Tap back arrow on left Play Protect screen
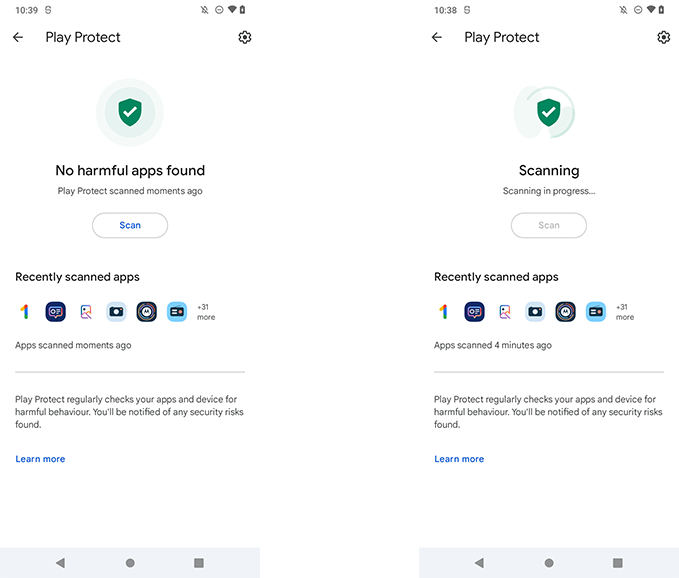The image size is (679, 578). pos(18,37)
